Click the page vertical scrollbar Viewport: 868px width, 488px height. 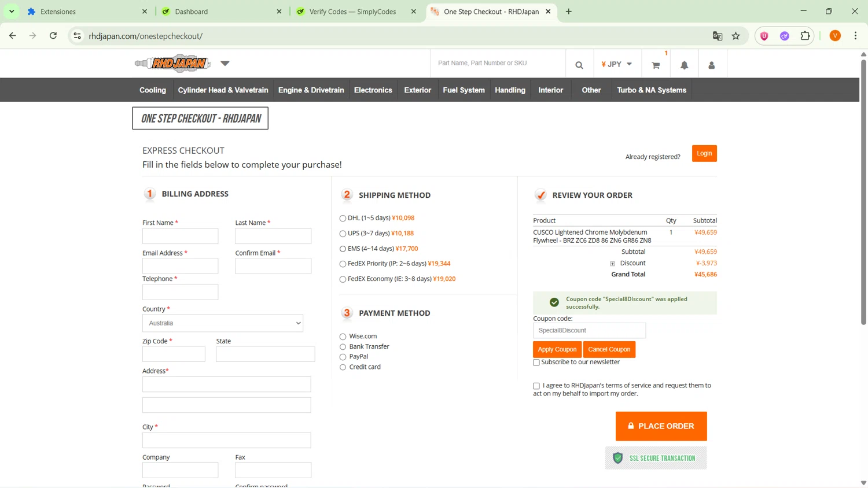pos(863,191)
